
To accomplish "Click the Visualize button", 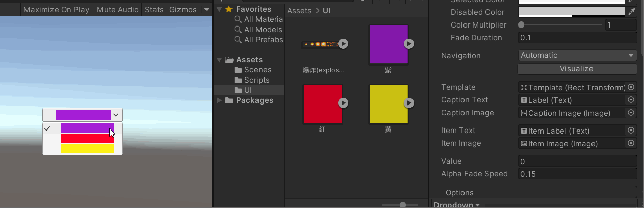I will coord(577,69).
